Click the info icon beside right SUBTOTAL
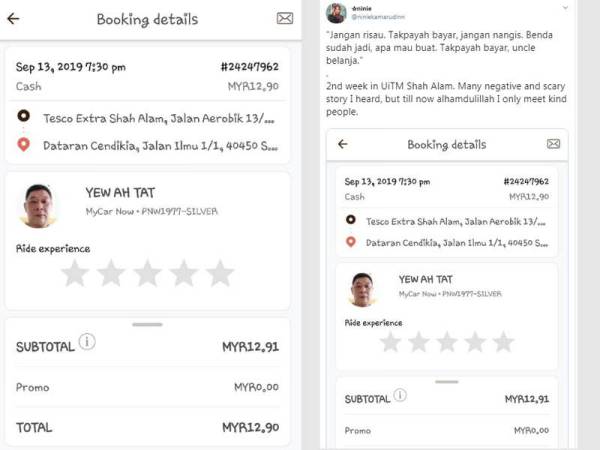The width and height of the screenshot is (600, 450). click(x=400, y=395)
